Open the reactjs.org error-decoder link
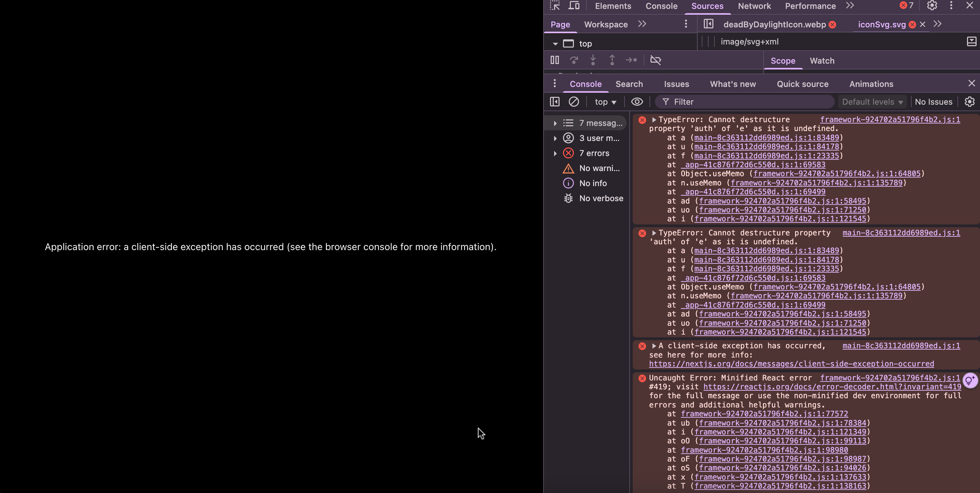 (832, 387)
